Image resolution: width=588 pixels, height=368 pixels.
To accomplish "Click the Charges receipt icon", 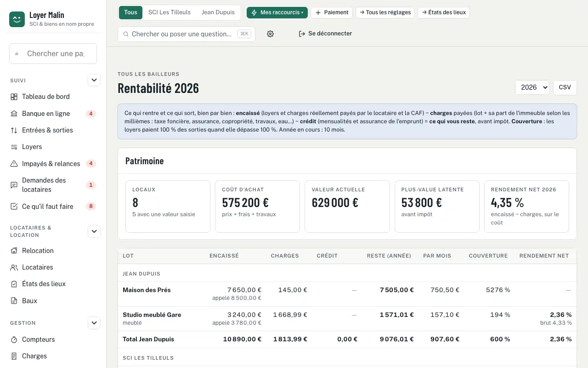I will point(14,356).
